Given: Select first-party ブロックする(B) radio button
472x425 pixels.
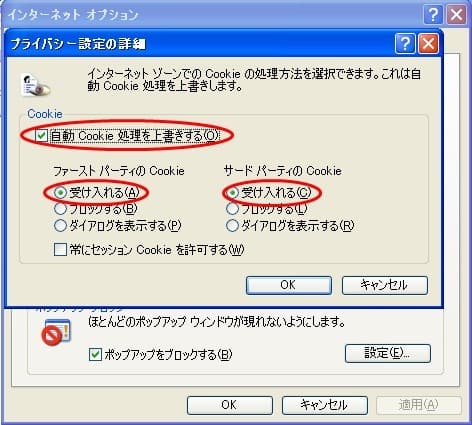Looking at the screenshot, I should pyautogui.click(x=60, y=209).
